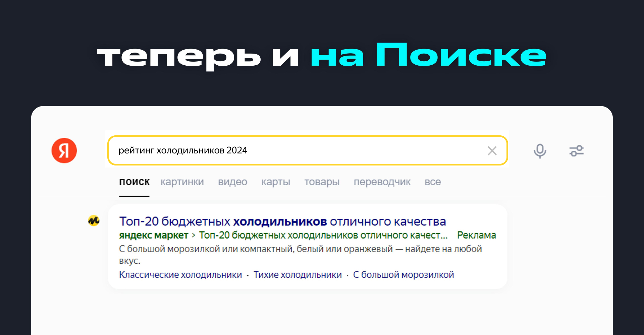Open the переводчик tab

click(x=382, y=182)
